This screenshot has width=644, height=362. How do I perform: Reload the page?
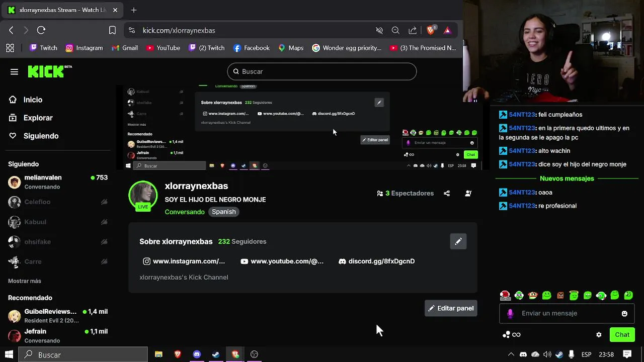pyautogui.click(x=41, y=30)
